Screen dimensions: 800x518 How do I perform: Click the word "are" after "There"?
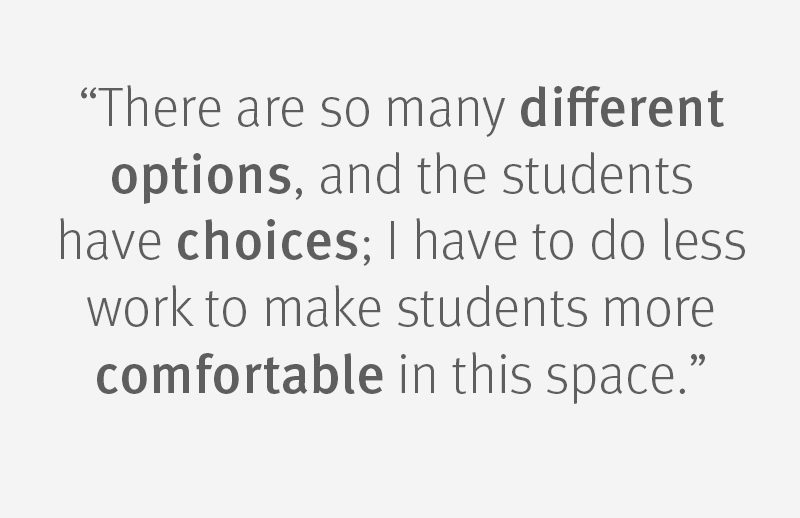click(x=271, y=112)
